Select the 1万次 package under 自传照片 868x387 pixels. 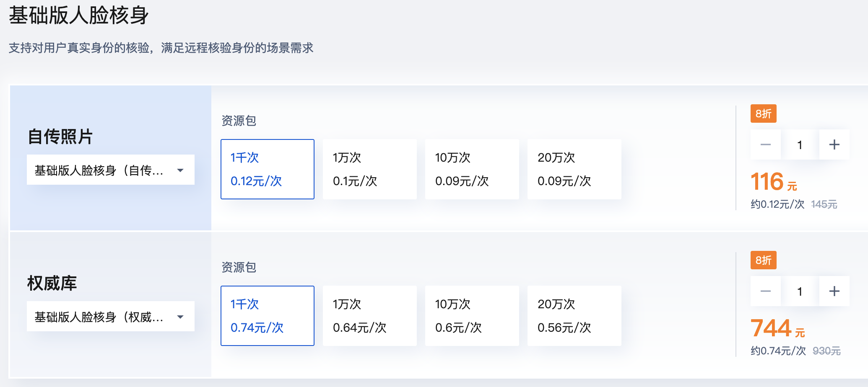pyautogui.click(x=369, y=169)
